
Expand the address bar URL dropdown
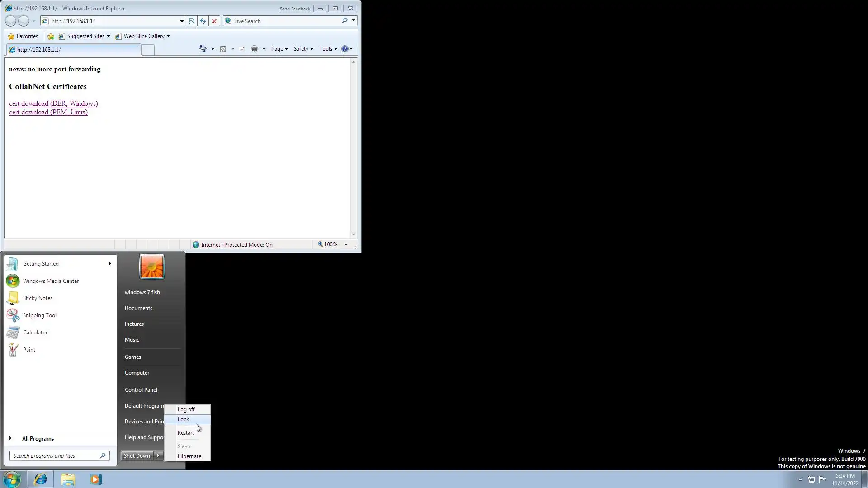pos(182,21)
